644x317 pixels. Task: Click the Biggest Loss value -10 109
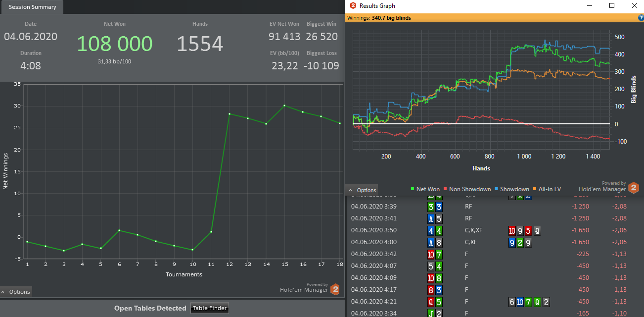point(322,65)
